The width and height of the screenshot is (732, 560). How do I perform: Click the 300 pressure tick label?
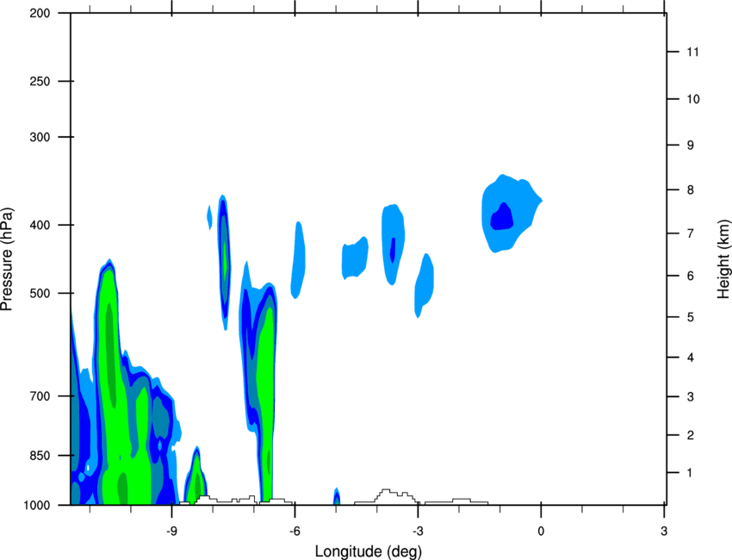point(40,137)
